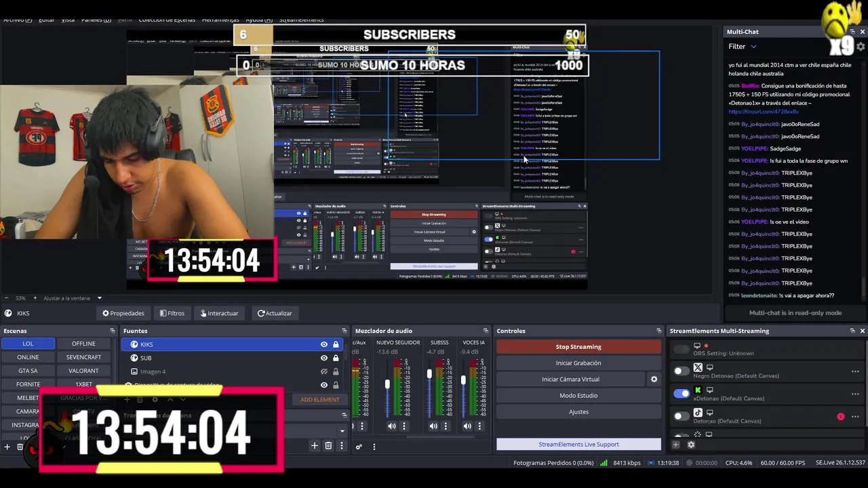Open options menu for Detonao TikTok output
Screen dimensions: 868x488
click(x=855, y=417)
